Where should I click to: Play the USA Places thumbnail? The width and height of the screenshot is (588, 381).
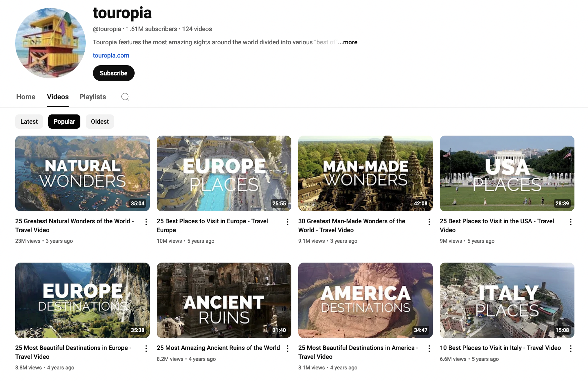(507, 173)
